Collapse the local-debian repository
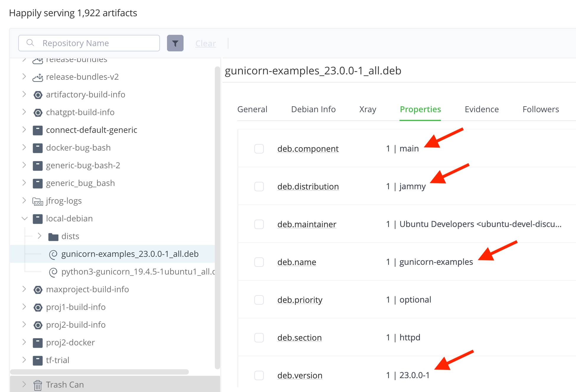 [x=24, y=218]
